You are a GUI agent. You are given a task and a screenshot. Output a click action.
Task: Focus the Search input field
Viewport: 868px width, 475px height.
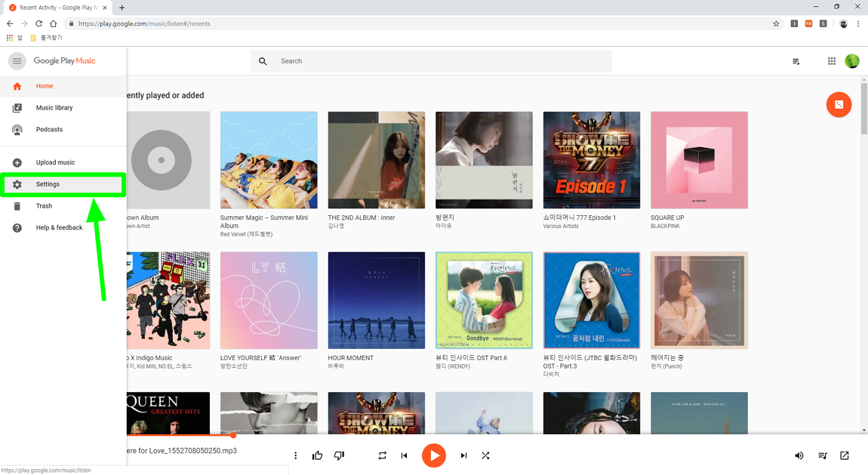click(431, 61)
